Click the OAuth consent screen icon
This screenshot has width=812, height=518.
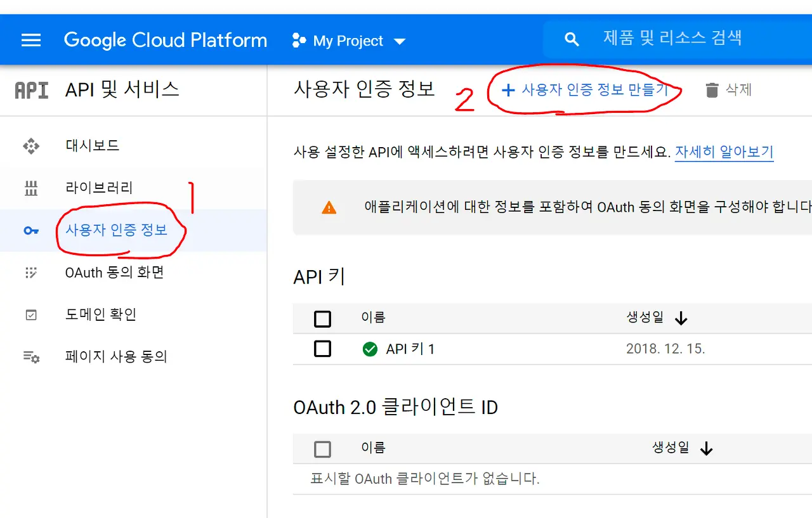[x=31, y=273]
